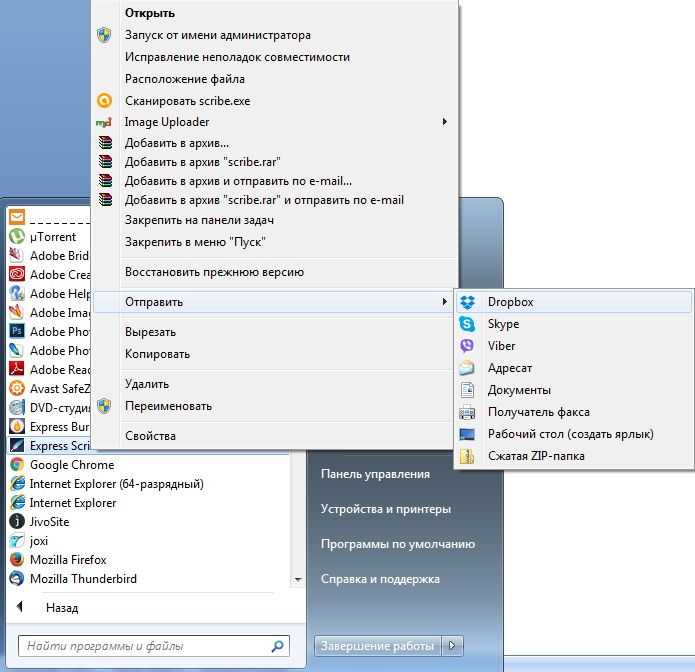Screen dimensions: 695x672
Task: Click the joxi icon
Action: [x=17, y=540]
